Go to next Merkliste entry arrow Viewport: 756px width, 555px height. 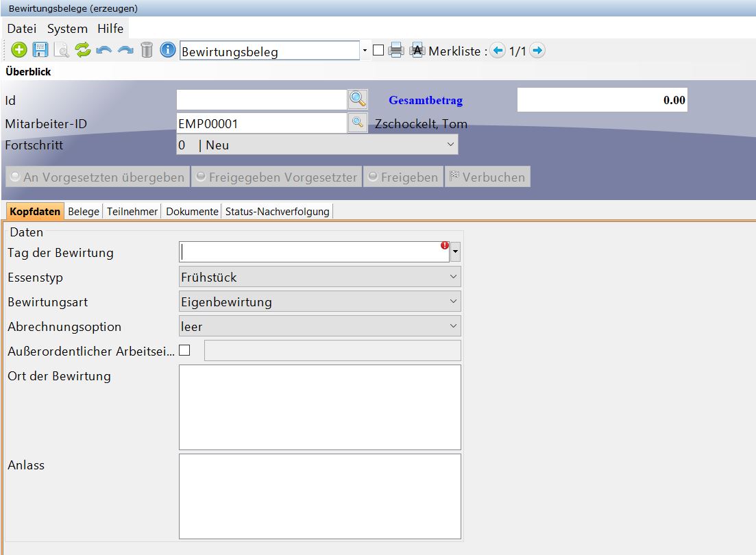coord(537,51)
